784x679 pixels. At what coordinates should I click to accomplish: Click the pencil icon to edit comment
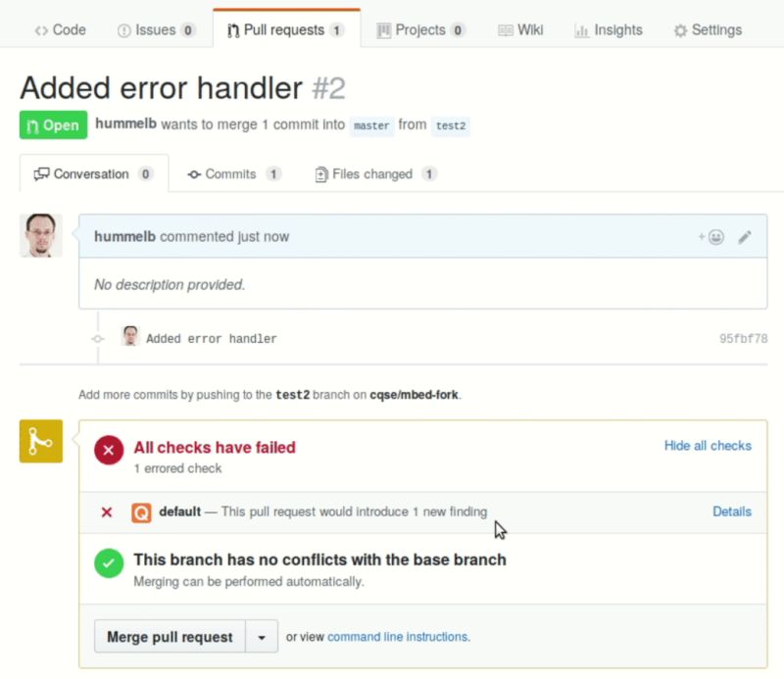[x=744, y=235]
